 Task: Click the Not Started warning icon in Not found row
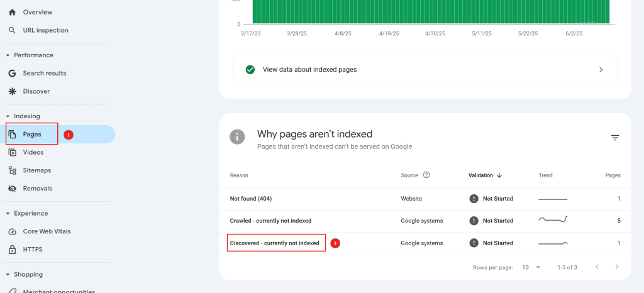[474, 199]
